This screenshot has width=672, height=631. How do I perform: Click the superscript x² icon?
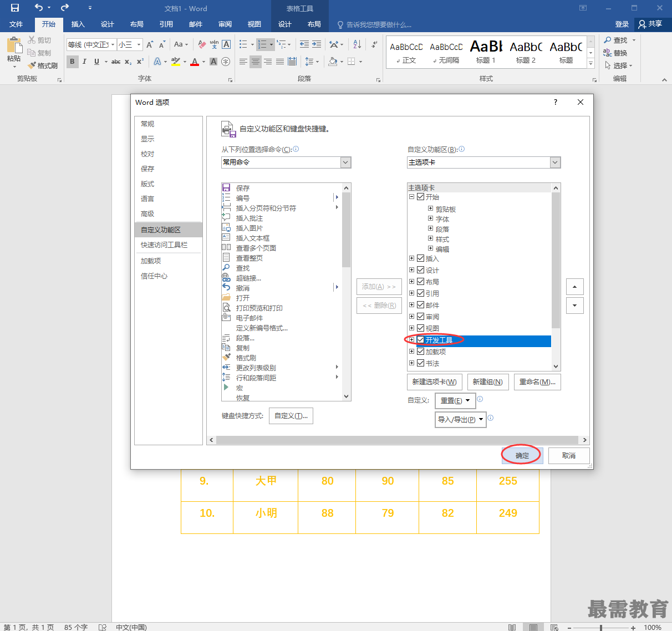click(x=140, y=62)
